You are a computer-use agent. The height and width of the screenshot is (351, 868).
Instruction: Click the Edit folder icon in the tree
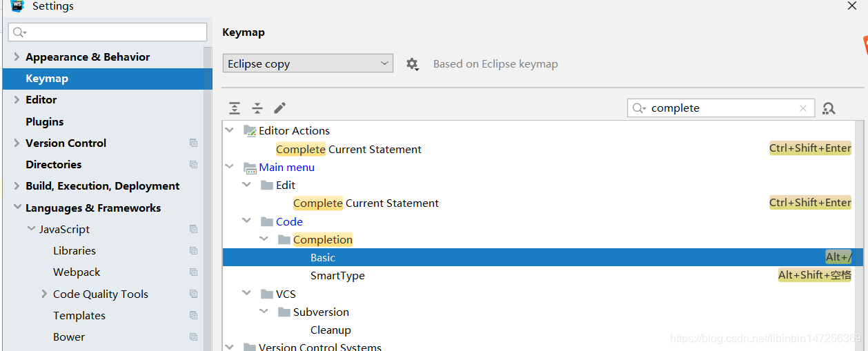click(x=267, y=185)
